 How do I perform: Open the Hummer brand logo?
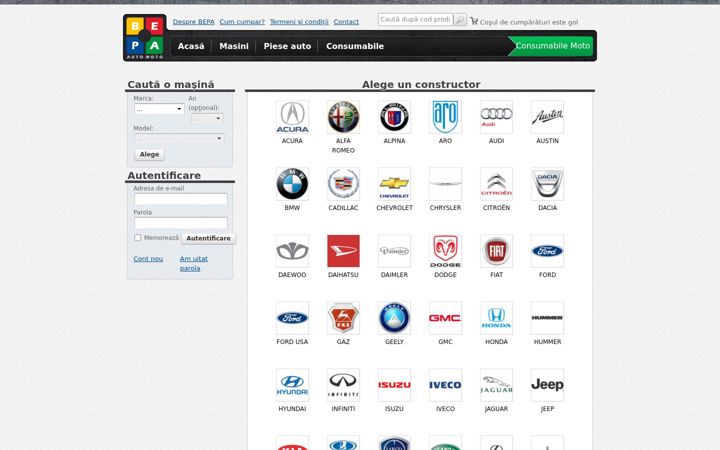coord(547,318)
